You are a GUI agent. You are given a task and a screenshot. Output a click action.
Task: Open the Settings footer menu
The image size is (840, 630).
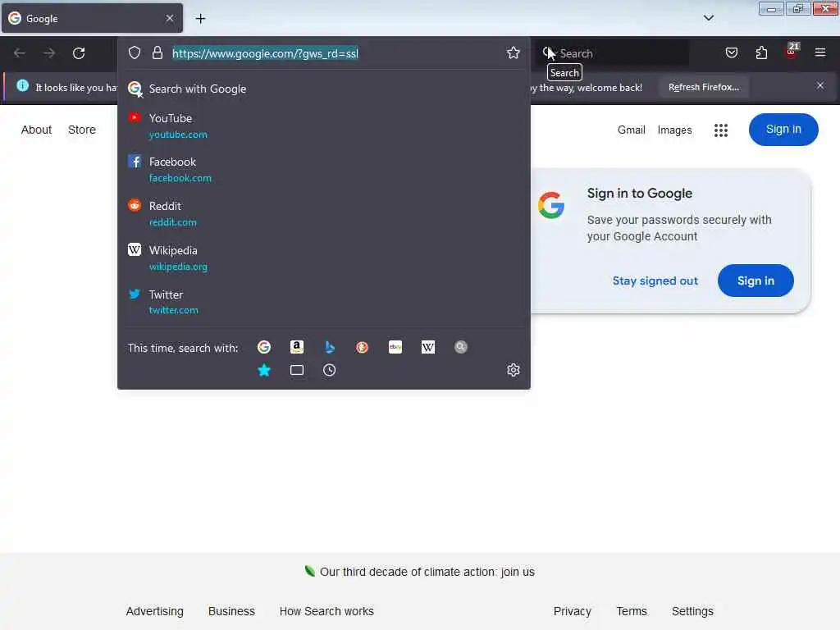pos(692,611)
